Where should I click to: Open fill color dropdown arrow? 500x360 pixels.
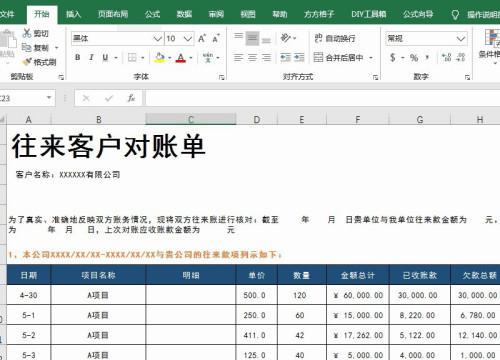pyautogui.click(x=169, y=58)
